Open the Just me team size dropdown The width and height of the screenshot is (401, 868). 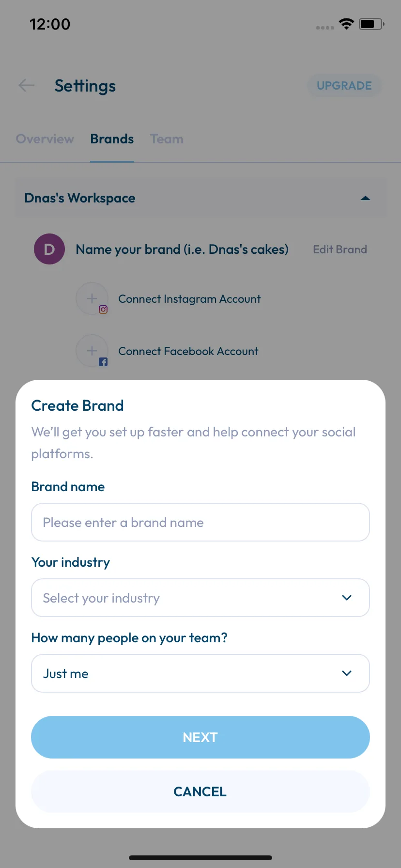tap(200, 673)
